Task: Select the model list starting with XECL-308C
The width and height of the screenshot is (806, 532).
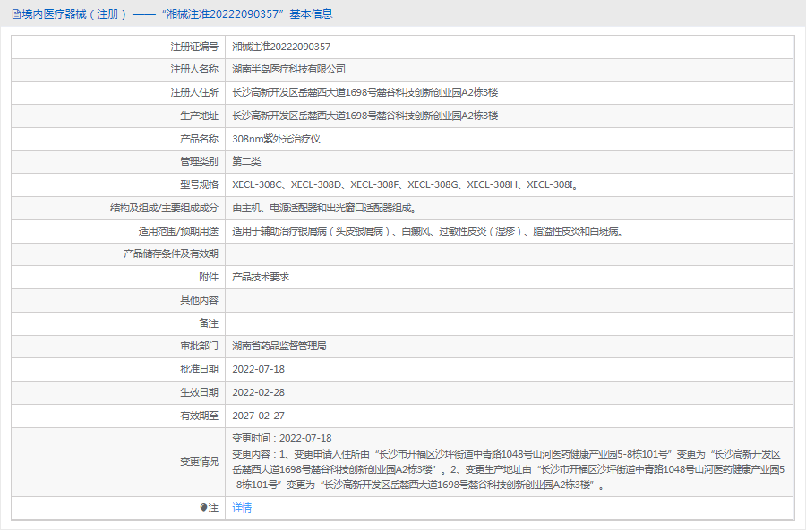Action: click(x=406, y=184)
